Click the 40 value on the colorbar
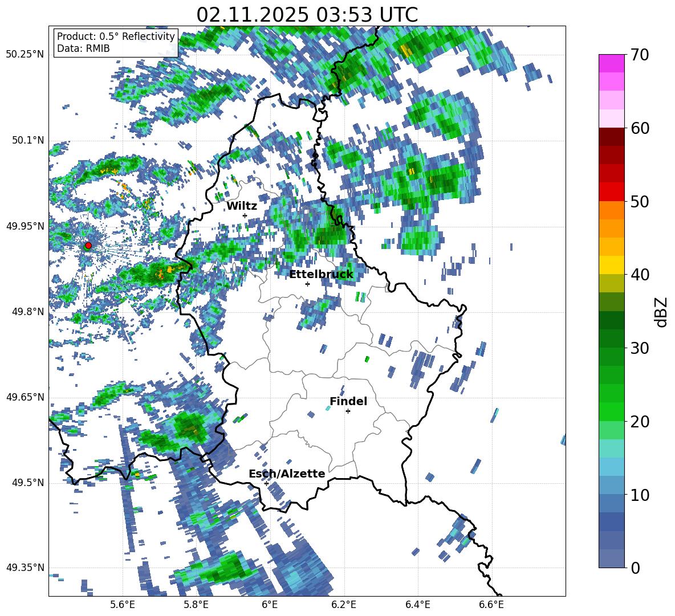 [x=640, y=275]
